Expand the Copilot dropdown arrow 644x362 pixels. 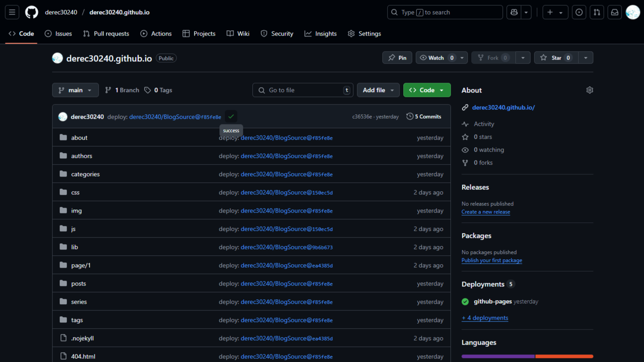pos(526,12)
